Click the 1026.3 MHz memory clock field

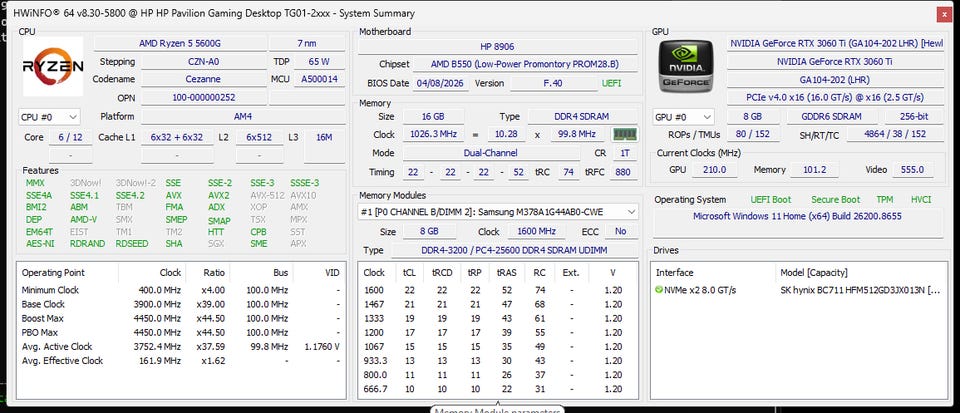433,135
